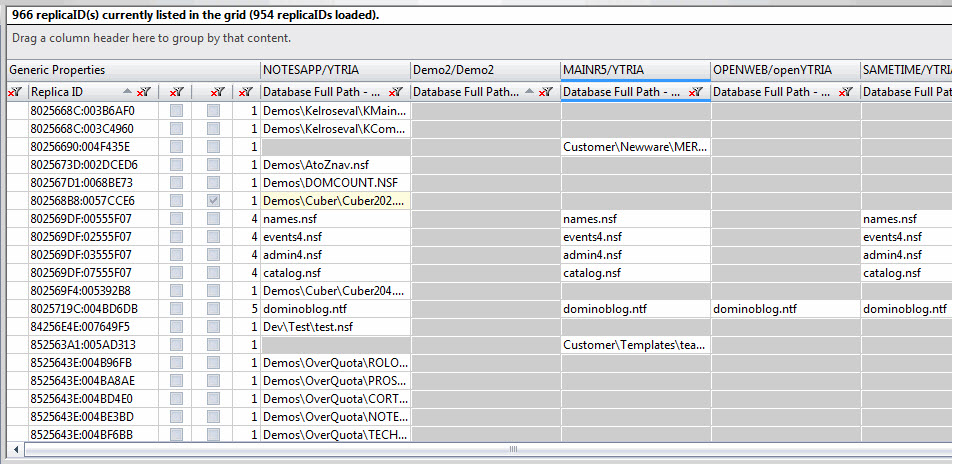The height and width of the screenshot is (464, 953).
Task: Click filter icon in MAINR5/YTRIA Database Full Path header
Action: click(x=695, y=92)
